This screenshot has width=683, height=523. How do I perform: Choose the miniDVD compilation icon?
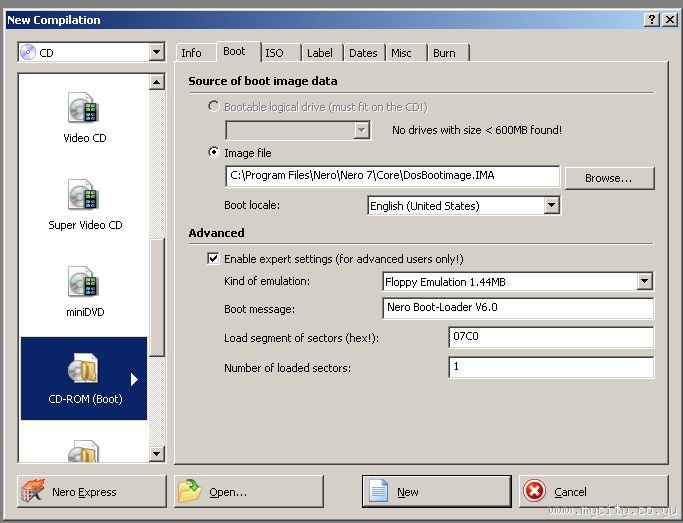point(84,281)
